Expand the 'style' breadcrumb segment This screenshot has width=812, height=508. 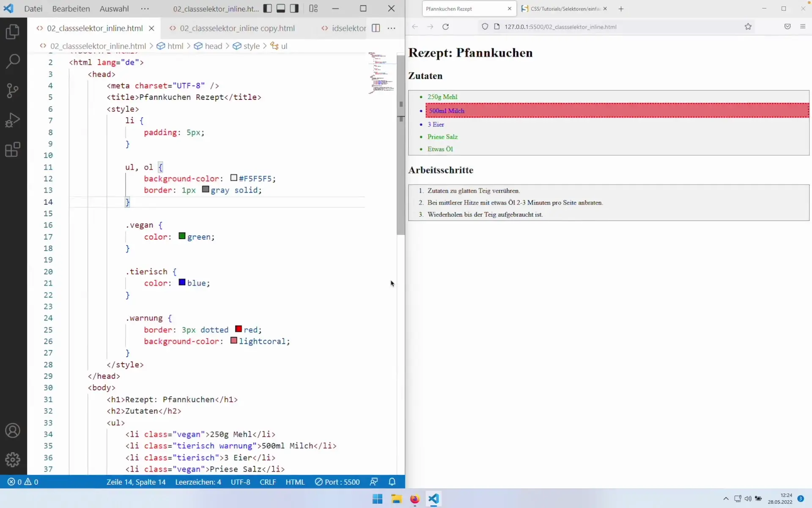pyautogui.click(x=251, y=46)
